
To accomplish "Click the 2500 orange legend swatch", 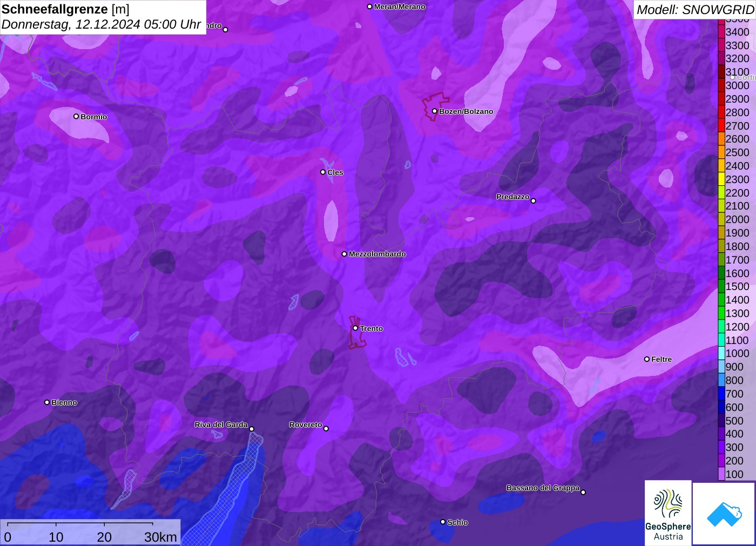I will click(721, 152).
